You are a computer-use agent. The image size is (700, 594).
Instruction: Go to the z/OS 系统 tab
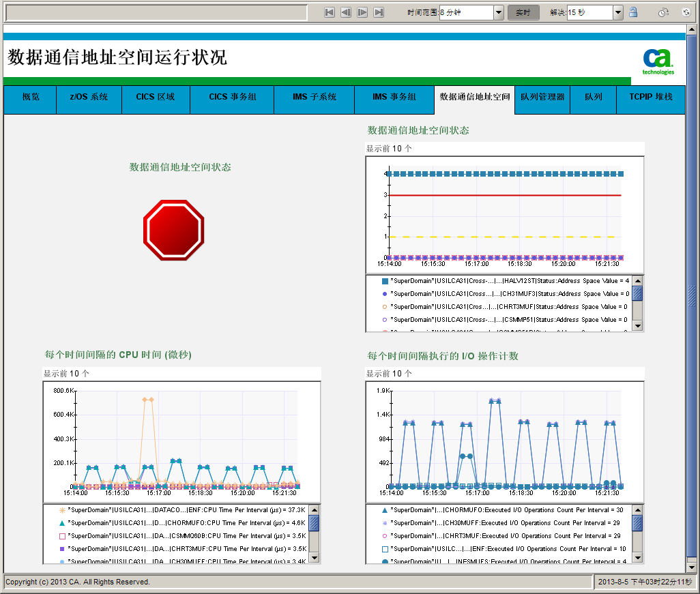pos(89,97)
